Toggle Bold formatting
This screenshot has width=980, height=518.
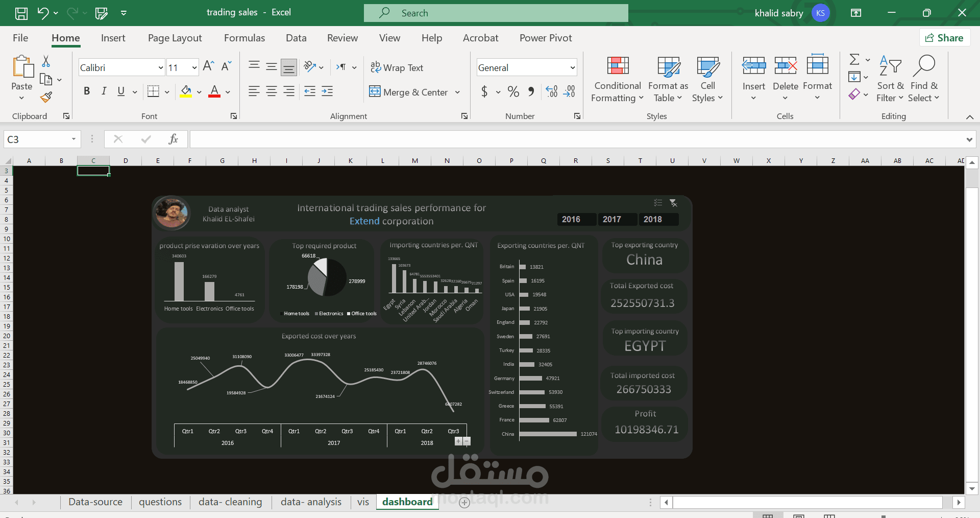click(87, 91)
